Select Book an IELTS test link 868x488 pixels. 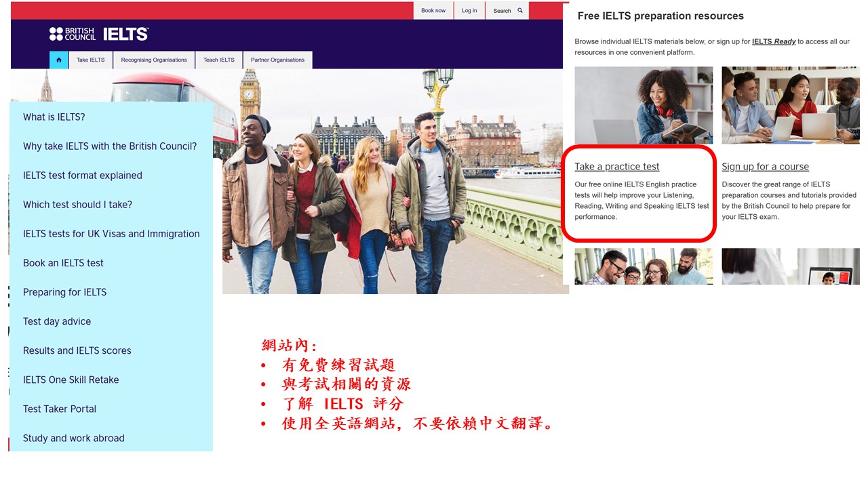(x=63, y=263)
